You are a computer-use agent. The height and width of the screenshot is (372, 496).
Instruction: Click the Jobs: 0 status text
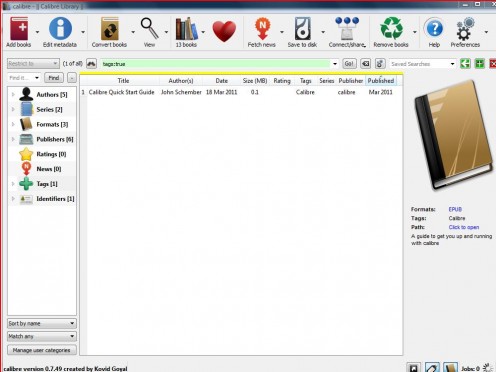pyautogui.click(x=470, y=368)
